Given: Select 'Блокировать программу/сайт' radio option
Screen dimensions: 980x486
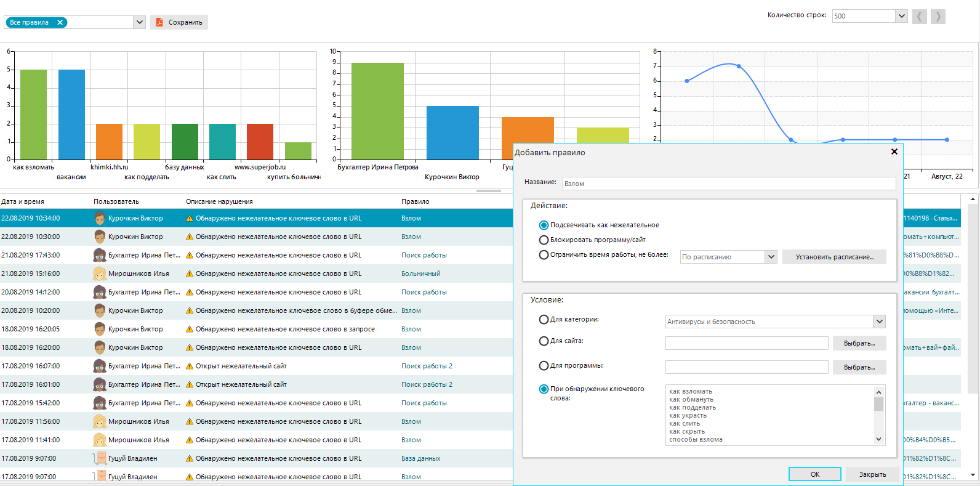Looking at the screenshot, I should coord(544,240).
